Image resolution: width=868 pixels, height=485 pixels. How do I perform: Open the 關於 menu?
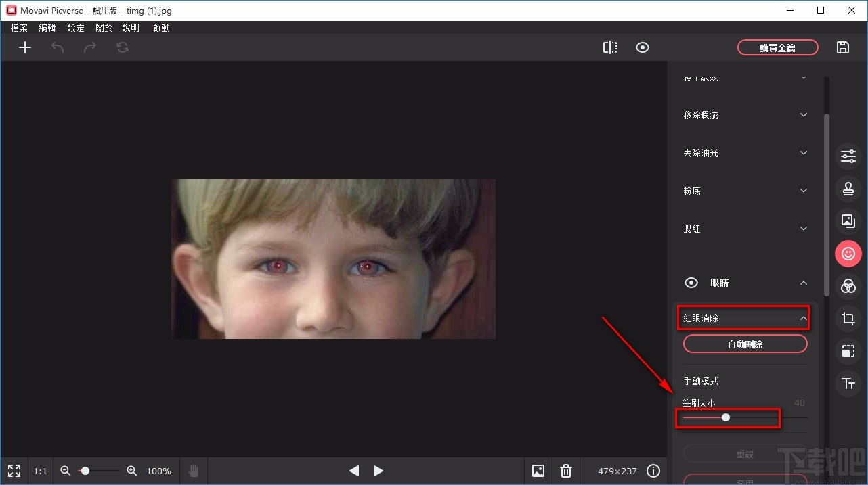(104, 28)
